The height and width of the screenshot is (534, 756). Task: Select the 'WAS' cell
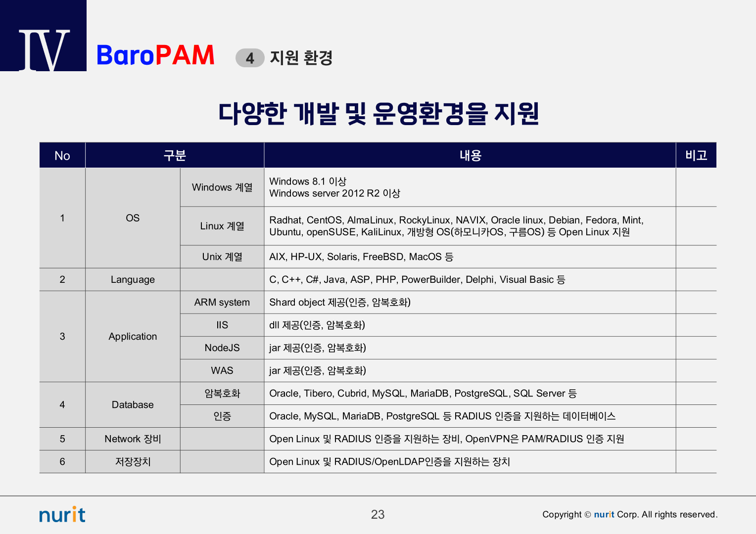[x=222, y=370]
